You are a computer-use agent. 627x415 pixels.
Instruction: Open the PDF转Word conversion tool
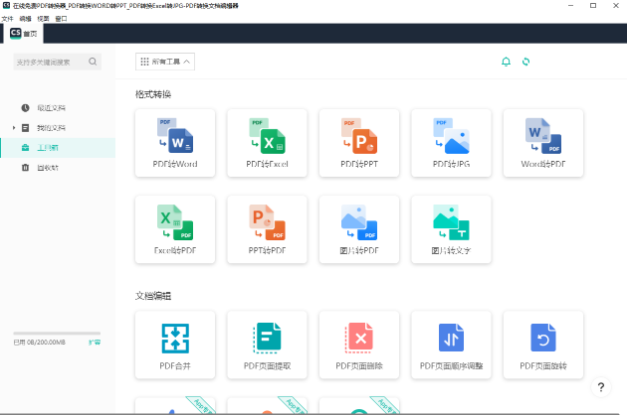coord(175,143)
